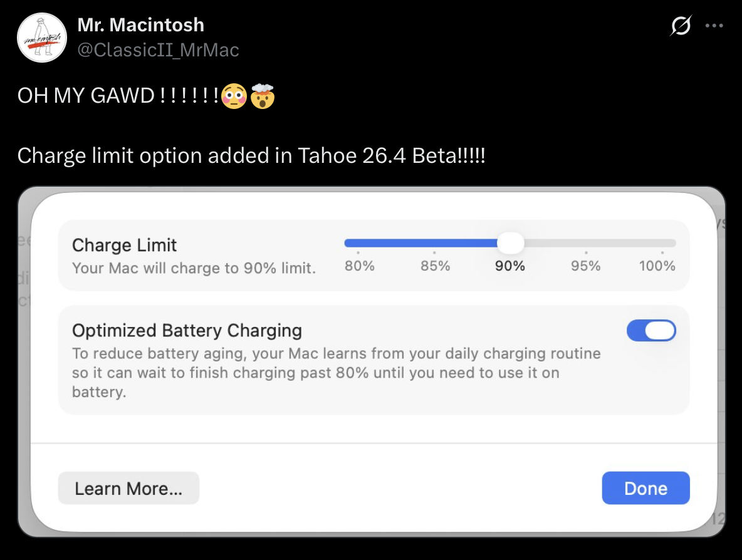Open the three-dot more options menu
Screen dimensions: 742x560
tap(714, 26)
